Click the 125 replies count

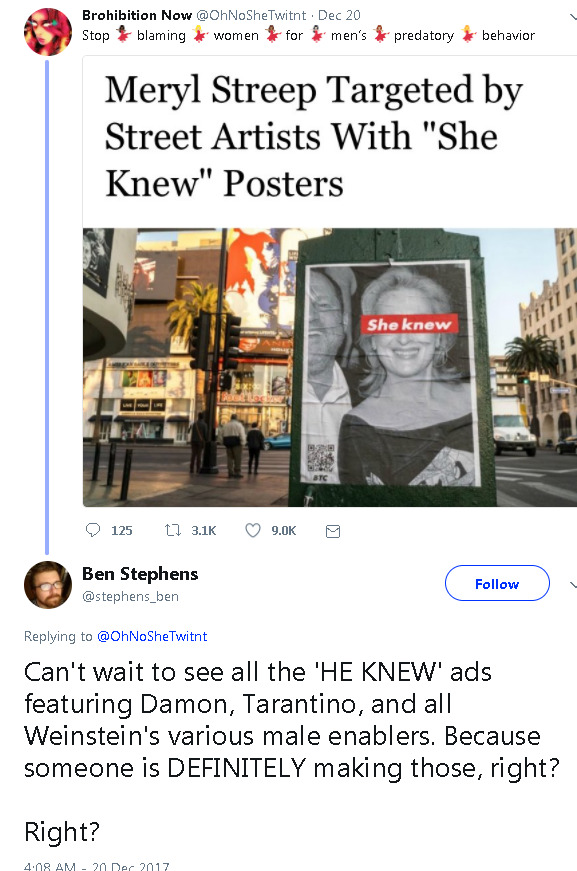click(x=122, y=530)
